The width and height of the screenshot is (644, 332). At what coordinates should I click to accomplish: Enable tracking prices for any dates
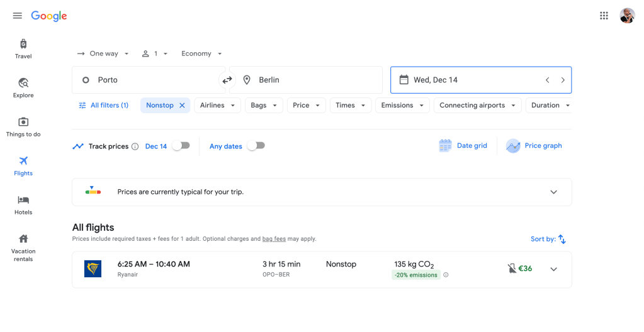click(x=256, y=146)
